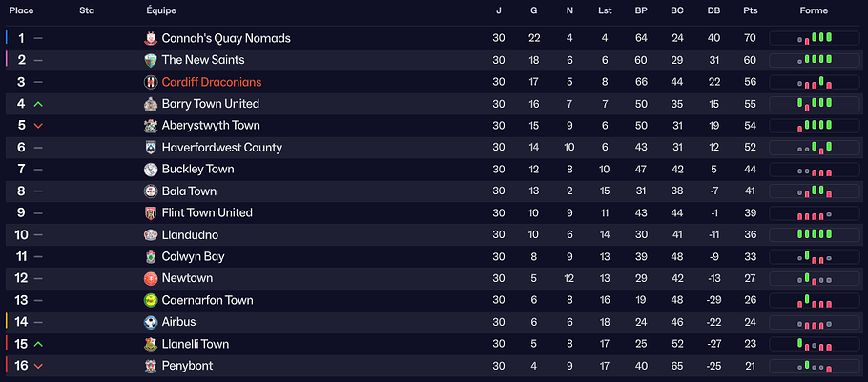
Task: Click Barry Town United crest icon
Action: (x=151, y=104)
